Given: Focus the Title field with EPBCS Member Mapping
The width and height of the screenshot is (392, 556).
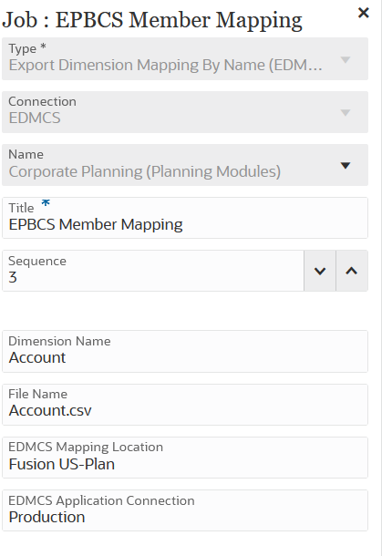Looking at the screenshot, I should coord(185,218).
